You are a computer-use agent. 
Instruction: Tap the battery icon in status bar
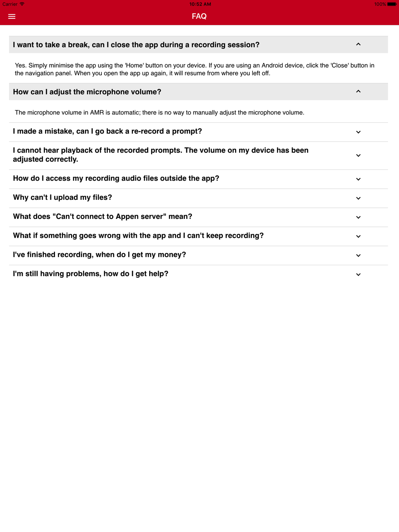point(392,4)
